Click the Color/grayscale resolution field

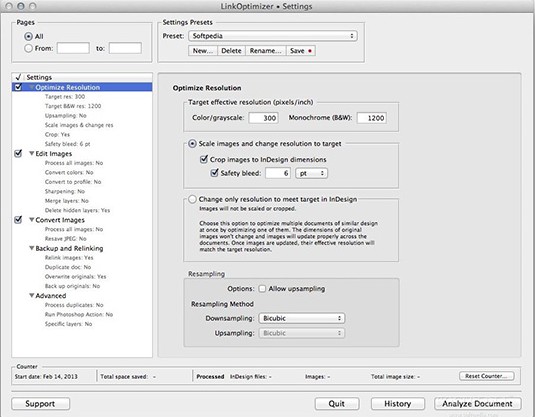tap(263, 118)
